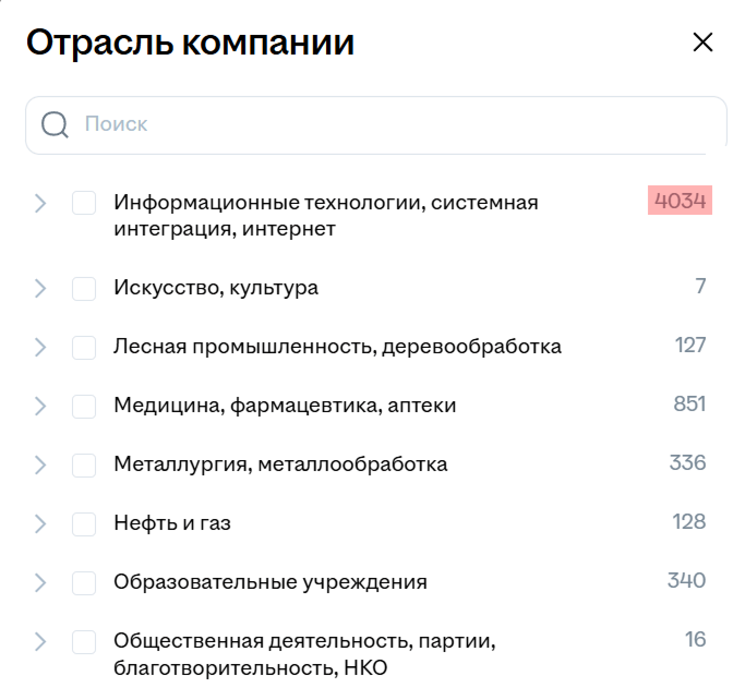Enable the Медицина, фармацевтика, аптеки checkbox

point(84,406)
